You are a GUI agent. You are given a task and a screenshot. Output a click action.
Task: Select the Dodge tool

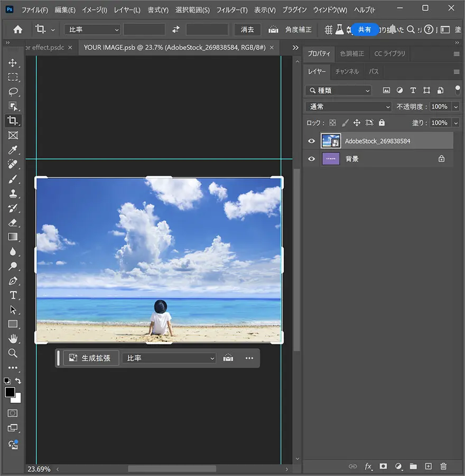pos(13,266)
